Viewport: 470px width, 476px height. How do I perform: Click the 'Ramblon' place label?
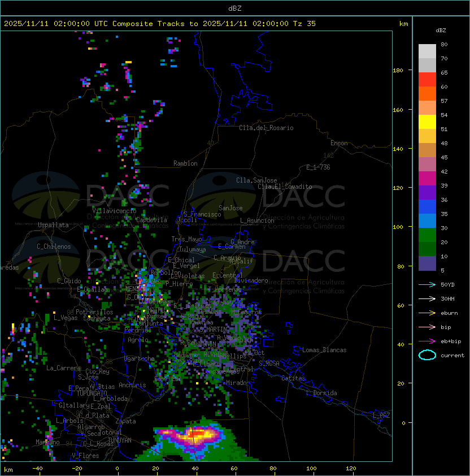tap(185, 163)
